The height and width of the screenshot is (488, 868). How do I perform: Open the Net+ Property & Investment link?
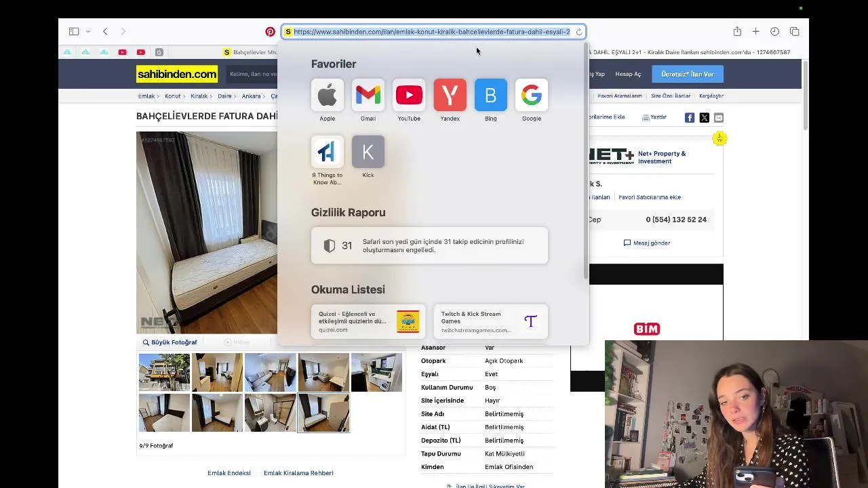662,157
